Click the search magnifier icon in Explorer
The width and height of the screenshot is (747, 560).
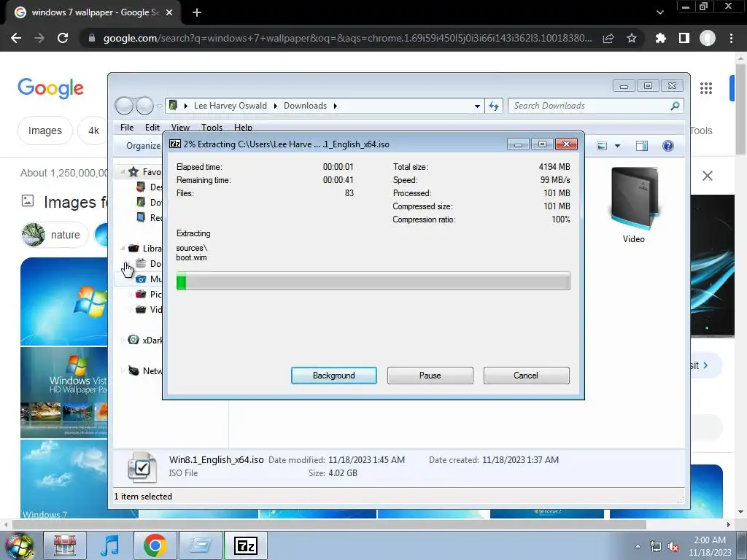point(675,106)
